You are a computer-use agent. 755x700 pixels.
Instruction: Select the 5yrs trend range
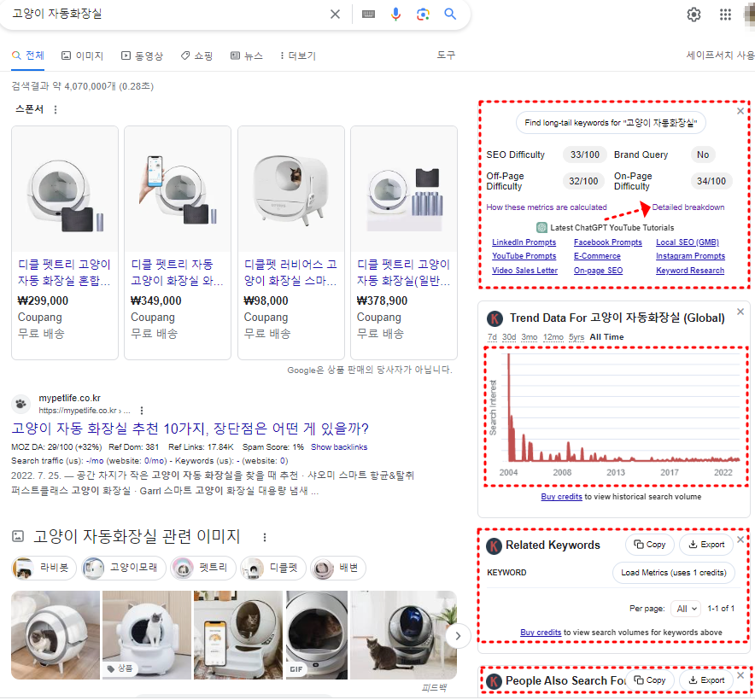(x=576, y=337)
